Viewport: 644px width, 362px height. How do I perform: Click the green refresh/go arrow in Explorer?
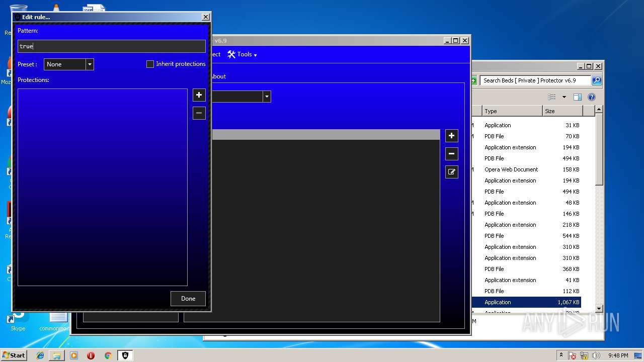pos(474,80)
